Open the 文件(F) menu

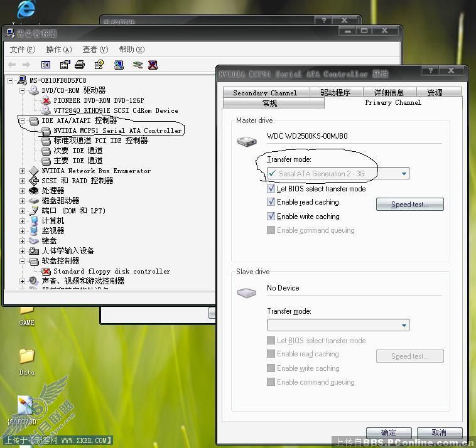tap(23, 50)
